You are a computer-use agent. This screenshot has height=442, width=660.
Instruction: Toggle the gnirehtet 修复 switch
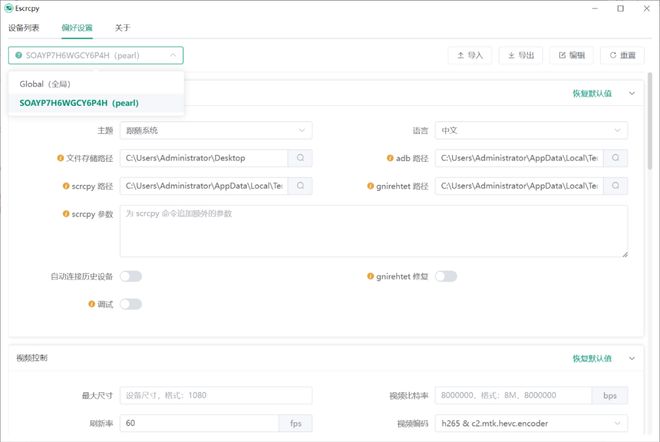click(446, 276)
